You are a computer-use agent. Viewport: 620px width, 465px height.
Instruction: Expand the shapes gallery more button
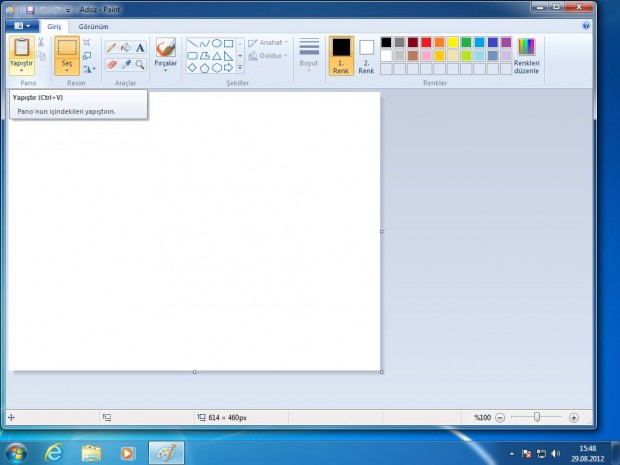click(240, 68)
